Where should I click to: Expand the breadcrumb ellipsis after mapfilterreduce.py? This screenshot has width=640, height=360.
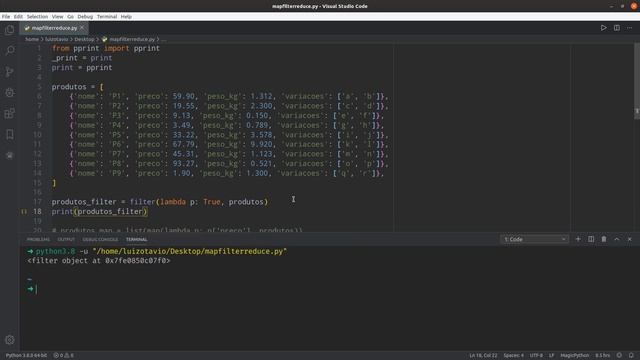click(164, 39)
